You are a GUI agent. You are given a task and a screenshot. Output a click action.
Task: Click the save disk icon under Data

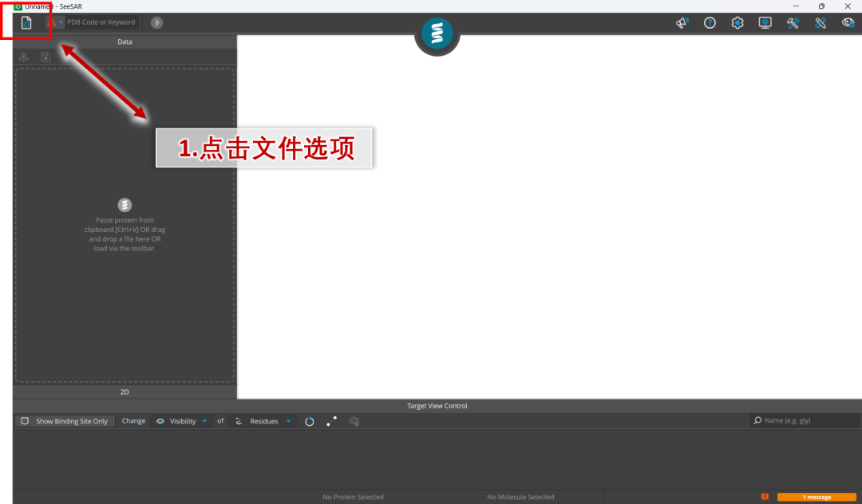(x=45, y=57)
